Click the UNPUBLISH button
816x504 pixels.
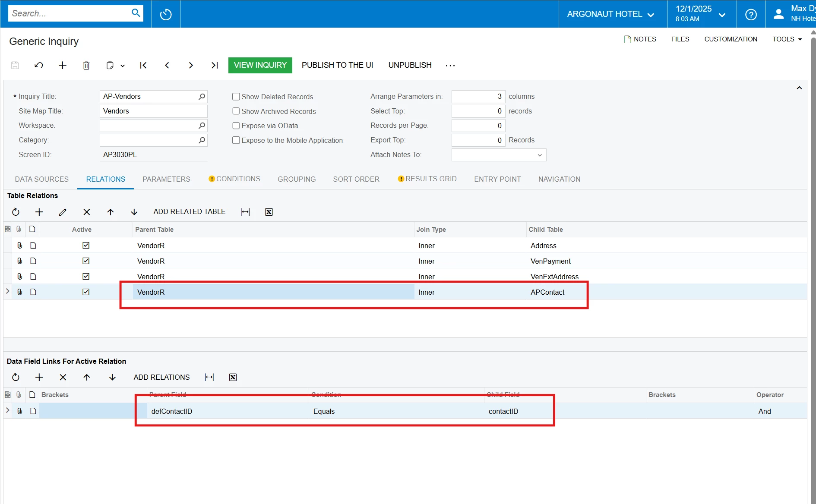410,65
